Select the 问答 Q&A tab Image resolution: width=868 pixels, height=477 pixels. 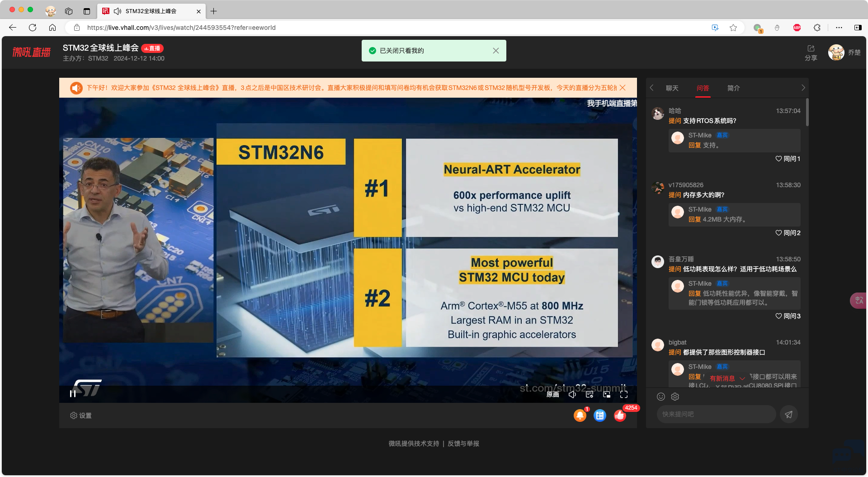(x=703, y=88)
